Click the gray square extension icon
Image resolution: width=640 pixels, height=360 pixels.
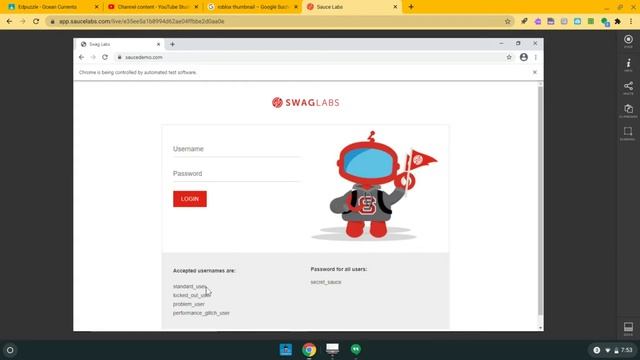564,21
